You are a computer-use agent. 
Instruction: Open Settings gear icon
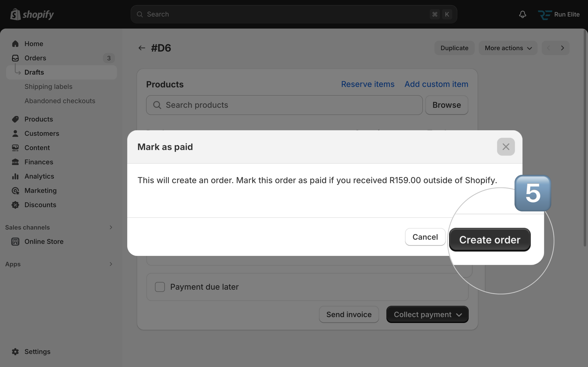coord(15,352)
